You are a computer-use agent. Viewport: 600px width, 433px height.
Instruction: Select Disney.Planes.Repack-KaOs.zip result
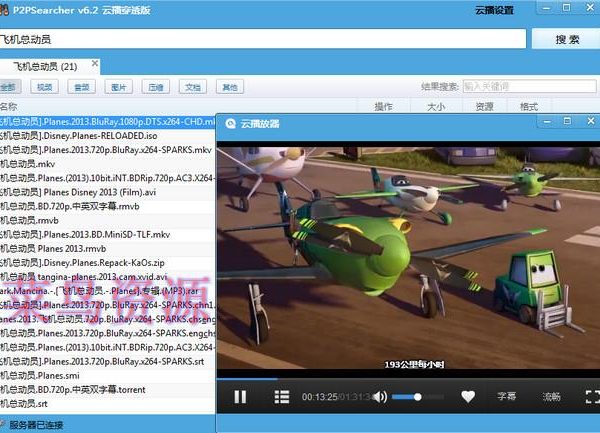108,263
